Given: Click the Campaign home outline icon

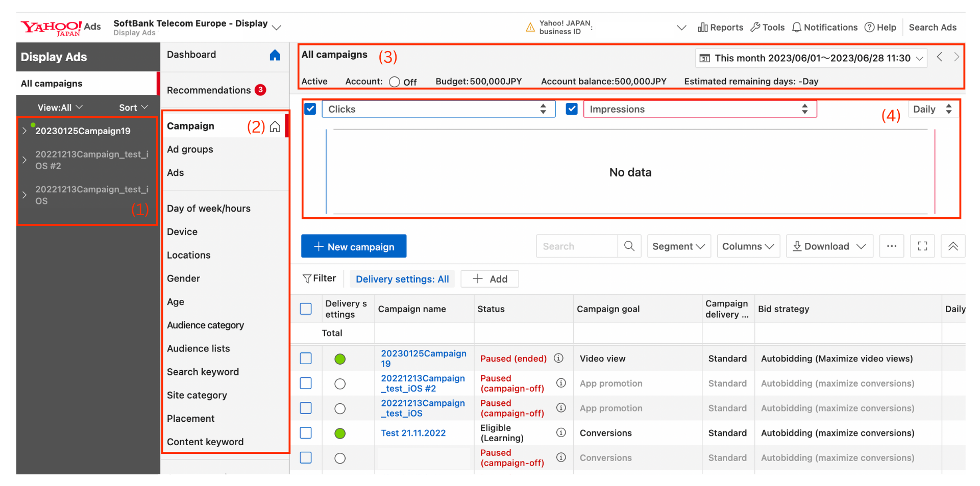Looking at the screenshot, I should tap(275, 126).
